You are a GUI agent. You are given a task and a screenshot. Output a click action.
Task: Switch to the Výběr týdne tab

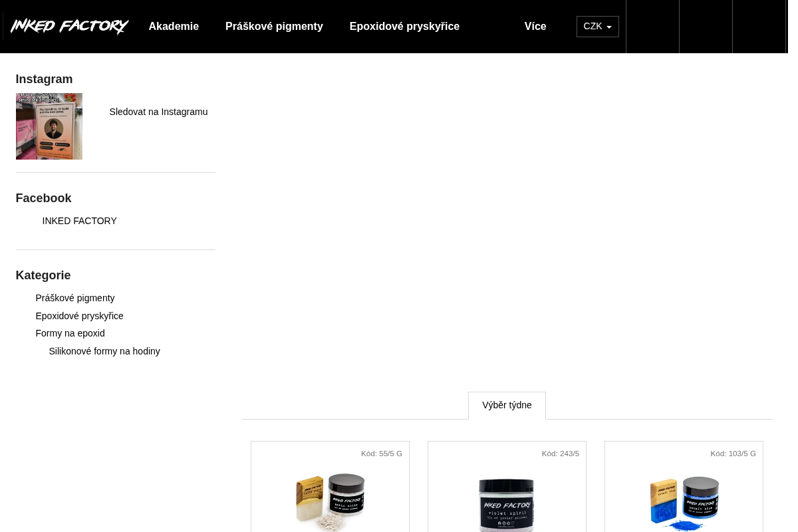507,406
